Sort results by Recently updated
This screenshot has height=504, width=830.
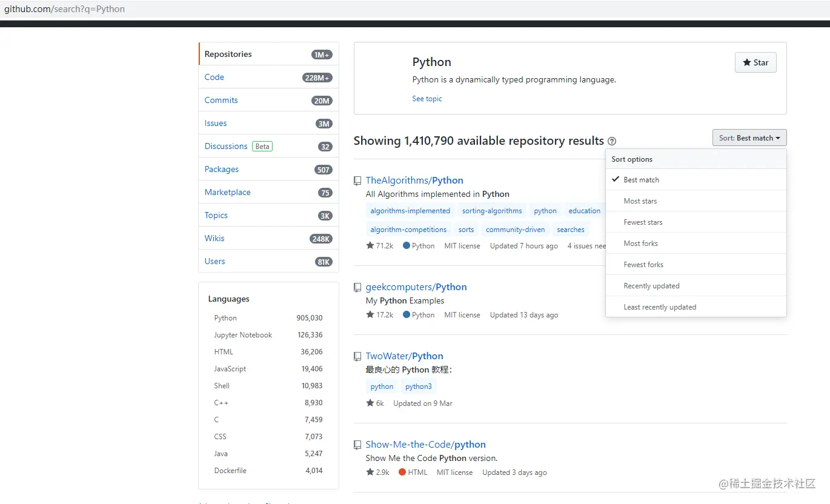tap(696, 286)
